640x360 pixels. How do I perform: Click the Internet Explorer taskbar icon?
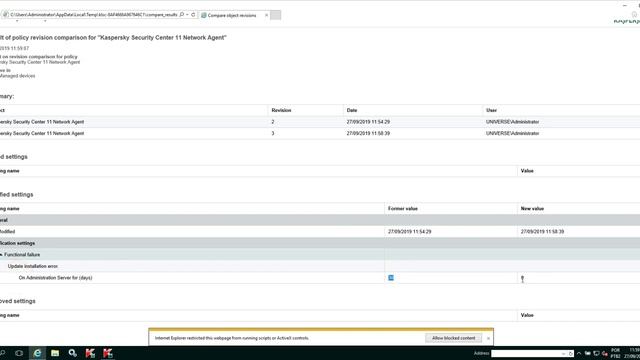click(x=37, y=353)
